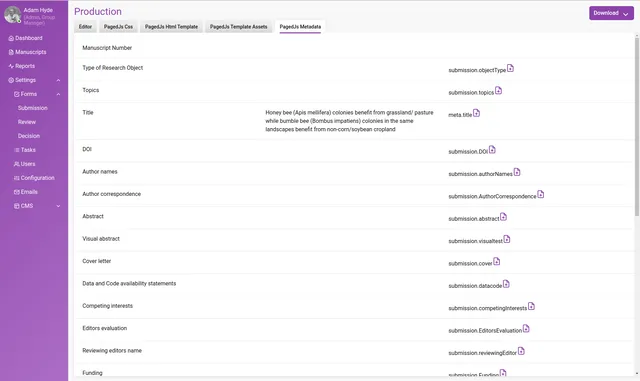
Task: Switch to the PagedJs Css tab
Action: pyautogui.click(x=118, y=27)
